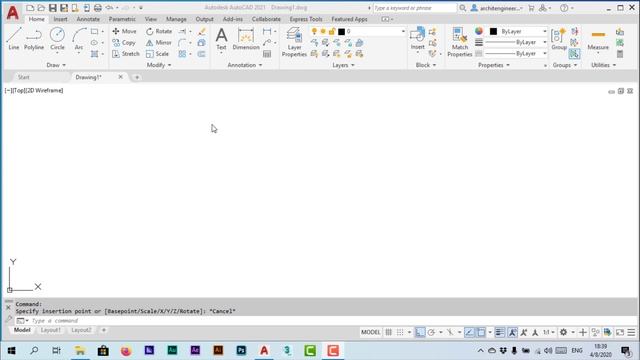
Task: Add a new drawing tab with plus button
Action: click(x=137, y=77)
